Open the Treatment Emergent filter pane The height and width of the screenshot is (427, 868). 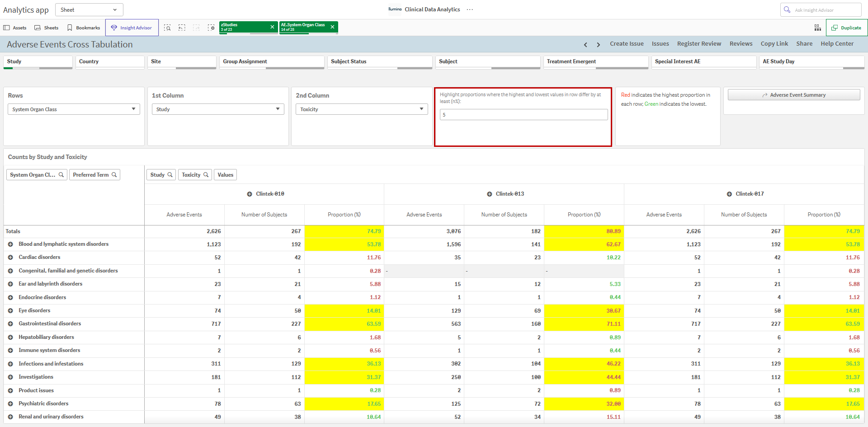(596, 62)
